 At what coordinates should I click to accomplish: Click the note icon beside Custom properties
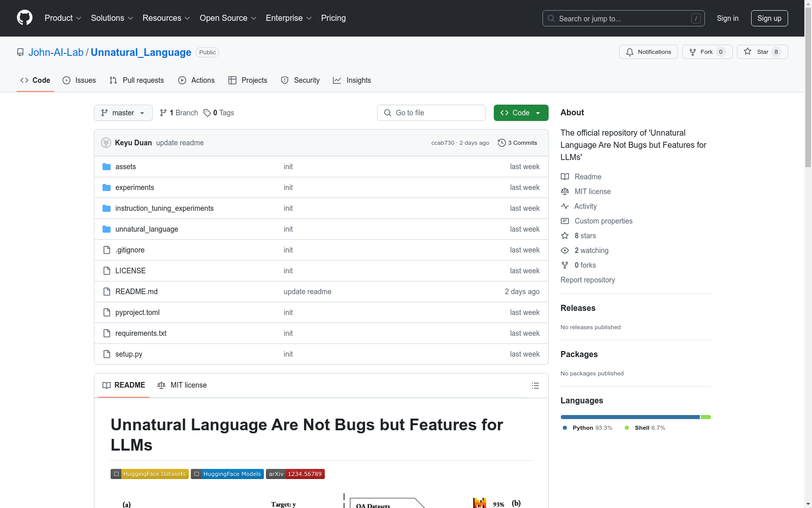(x=565, y=221)
